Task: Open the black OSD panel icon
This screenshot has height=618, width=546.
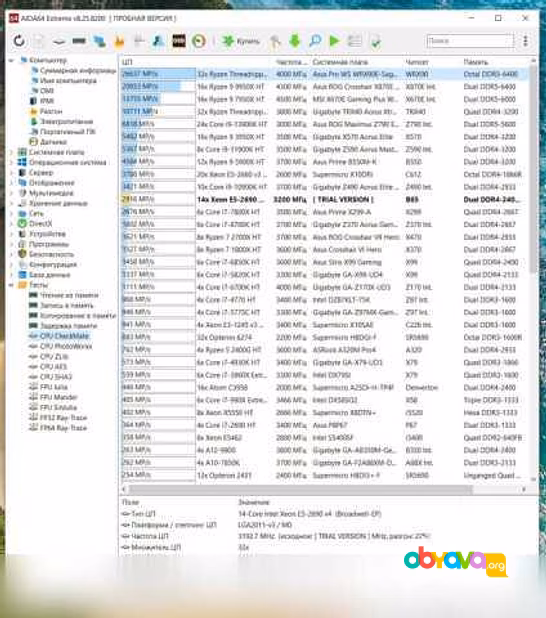Action: 179,41
